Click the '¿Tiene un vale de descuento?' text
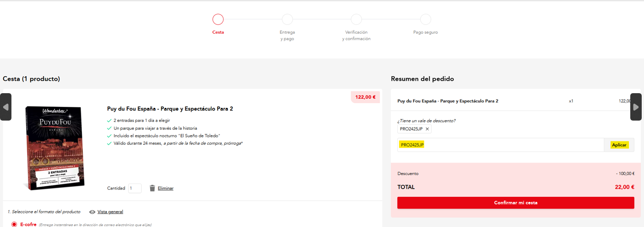Image resolution: width=644 pixels, height=227 pixels. (x=427, y=121)
